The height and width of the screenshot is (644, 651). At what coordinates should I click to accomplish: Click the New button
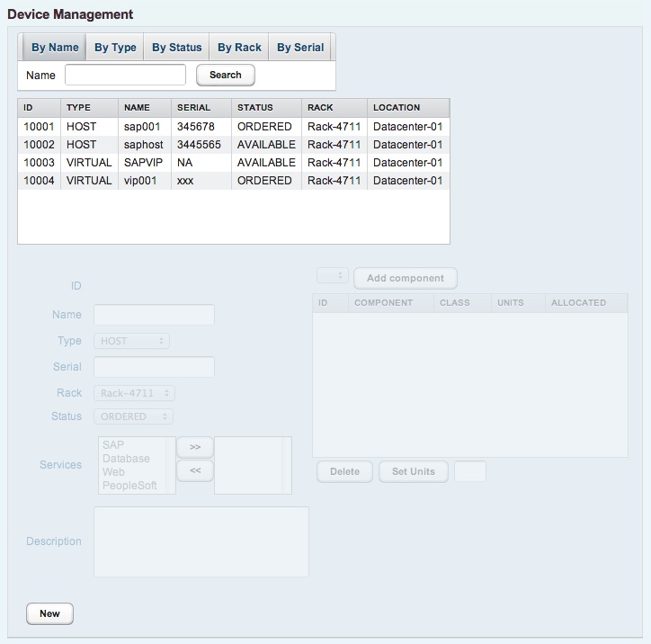[x=49, y=613]
